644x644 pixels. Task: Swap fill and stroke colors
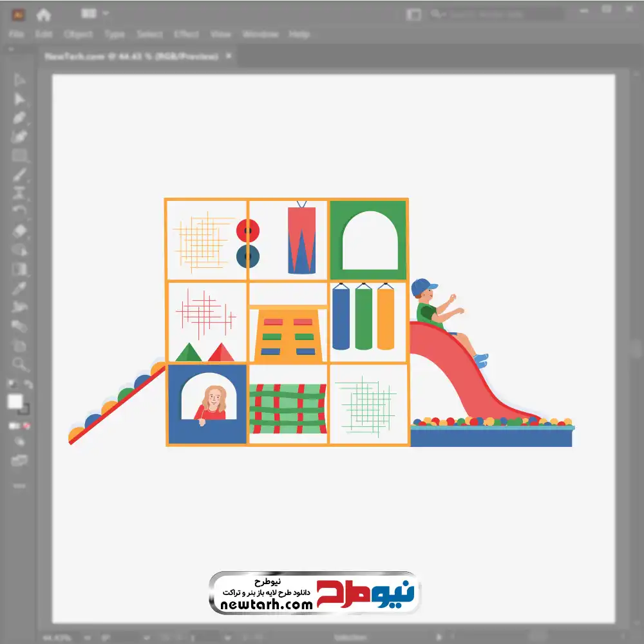(x=28, y=384)
